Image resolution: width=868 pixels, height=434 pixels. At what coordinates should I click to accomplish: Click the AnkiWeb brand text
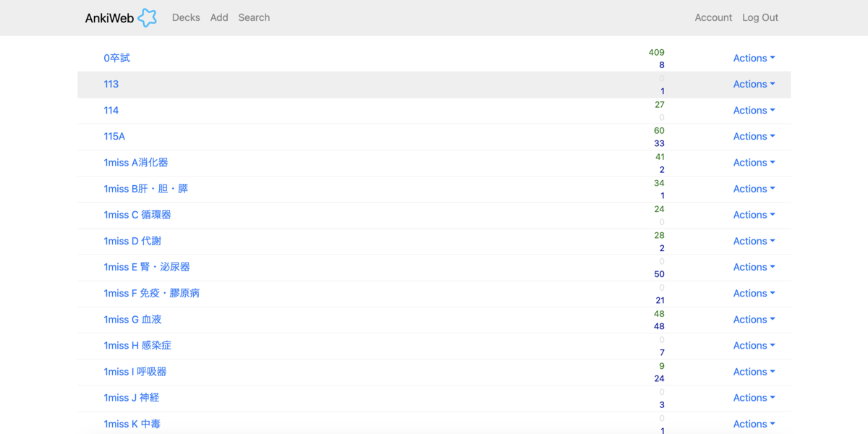tap(109, 18)
